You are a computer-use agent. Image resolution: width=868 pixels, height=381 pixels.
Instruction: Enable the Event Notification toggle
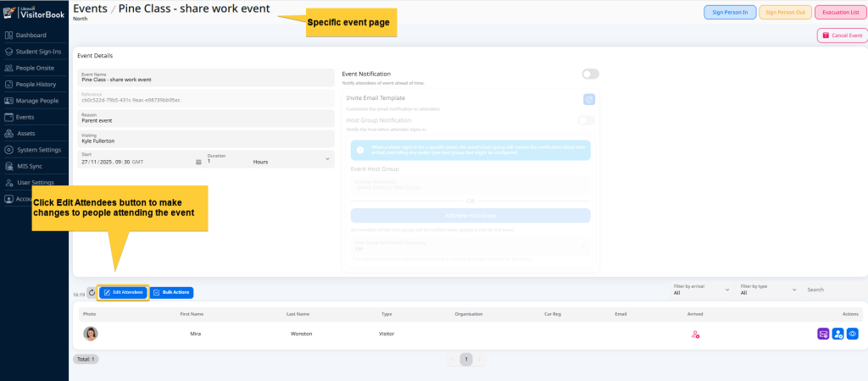(590, 75)
